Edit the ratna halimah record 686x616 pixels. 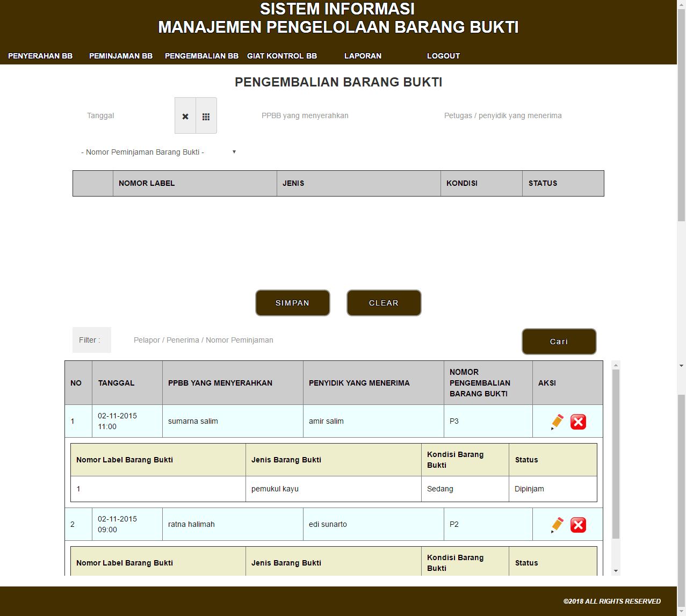click(x=557, y=525)
